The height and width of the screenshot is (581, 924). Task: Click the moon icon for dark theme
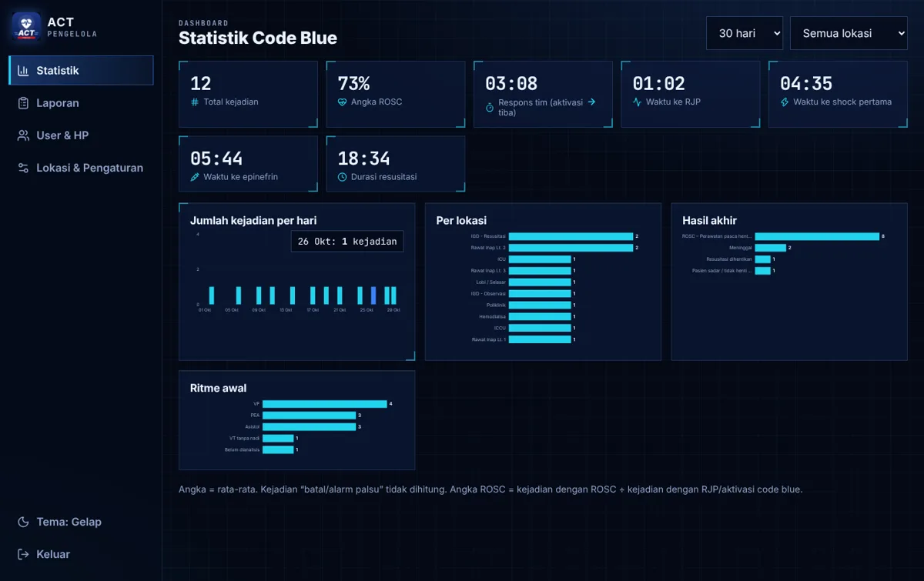(x=23, y=522)
